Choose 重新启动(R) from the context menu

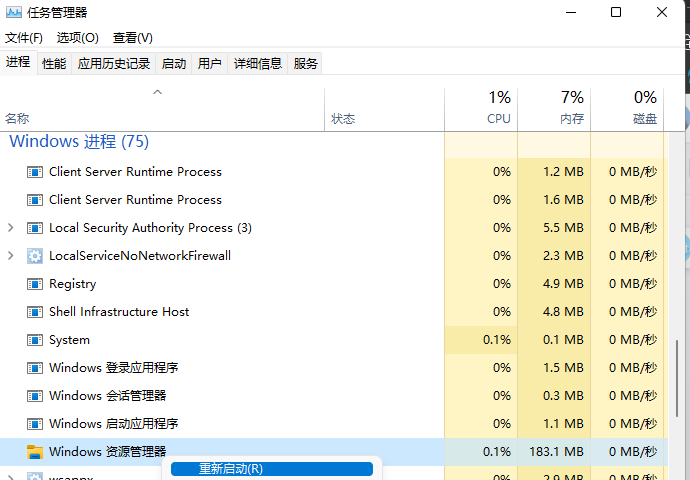272,469
